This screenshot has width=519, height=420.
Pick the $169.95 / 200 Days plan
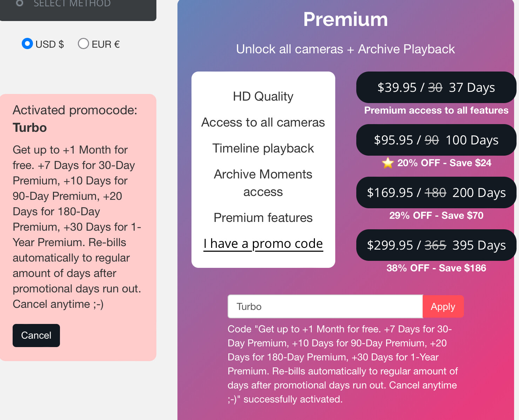[x=436, y=192]
